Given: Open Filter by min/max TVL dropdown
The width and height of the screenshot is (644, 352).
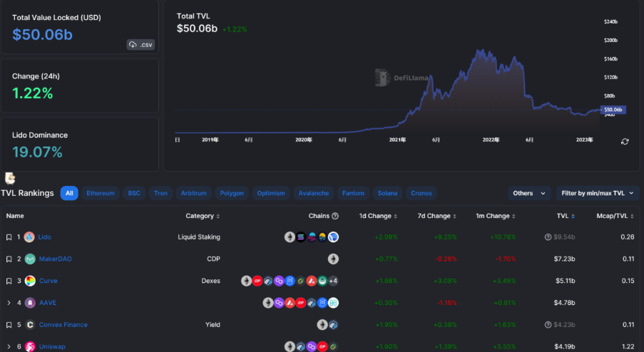Looking at the screenshot, I should click(597, 193).
